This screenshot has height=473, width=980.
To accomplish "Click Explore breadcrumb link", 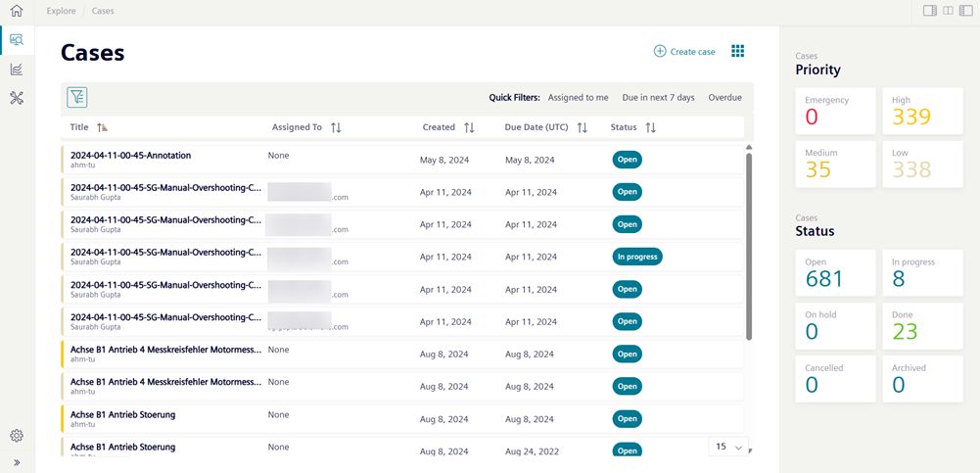I will click(62, 11).
